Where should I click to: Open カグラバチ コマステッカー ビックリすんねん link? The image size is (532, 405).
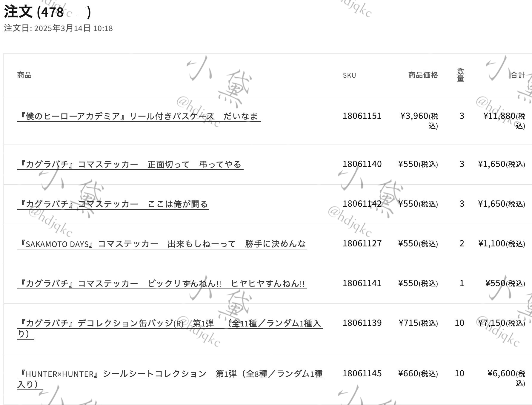(x=162, y=283)
